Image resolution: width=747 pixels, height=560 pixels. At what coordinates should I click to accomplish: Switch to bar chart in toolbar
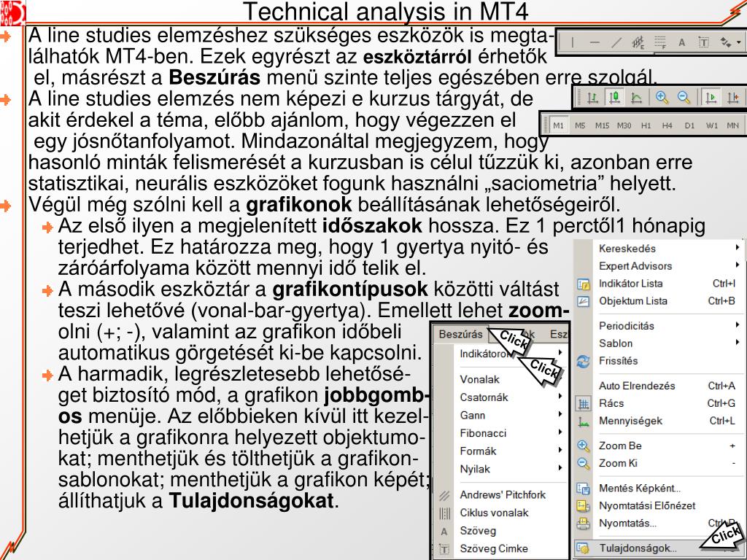point(592,98)
